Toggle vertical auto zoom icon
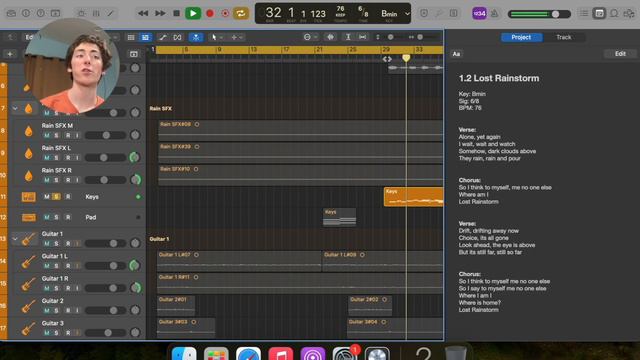This screenshot has width=640, height=360. tap(348, 37)
